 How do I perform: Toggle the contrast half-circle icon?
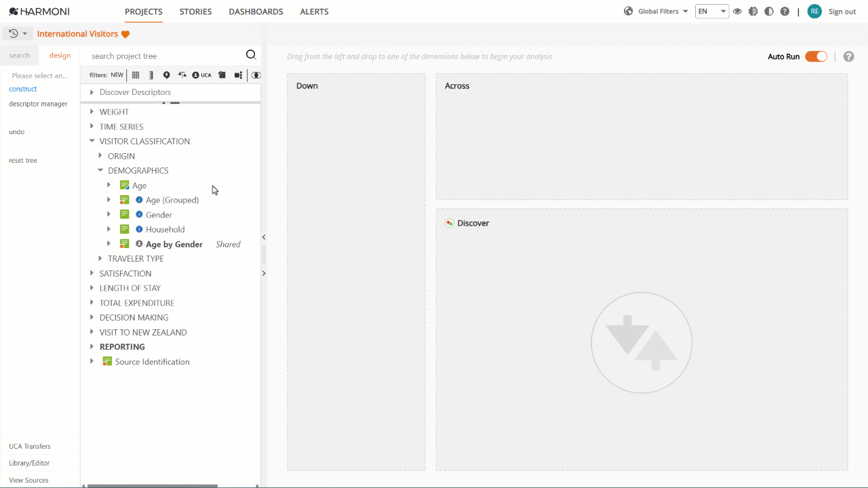[769, 12]
